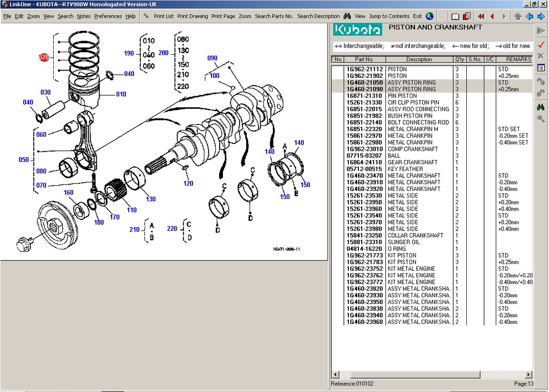Click the gray up arrow icon
Viewport: 549px width, 392px height.
point(518,16)
